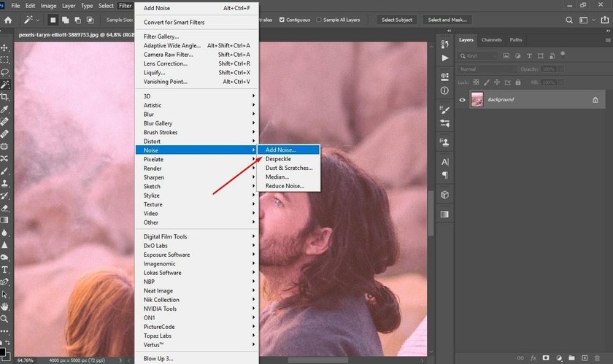Viewport: 613px width, 364px height.
Task: Open the Image menu in menu bar
Action: click(48, 6)
